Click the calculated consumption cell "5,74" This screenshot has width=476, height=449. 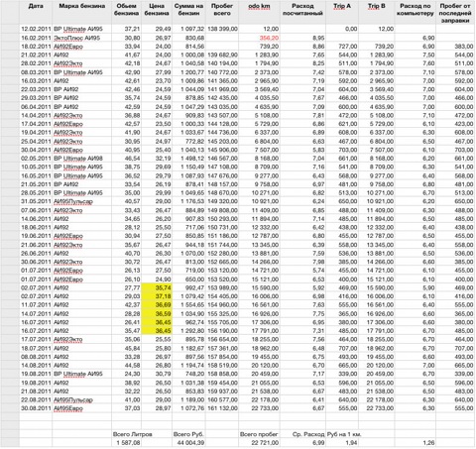click(302, 271)
